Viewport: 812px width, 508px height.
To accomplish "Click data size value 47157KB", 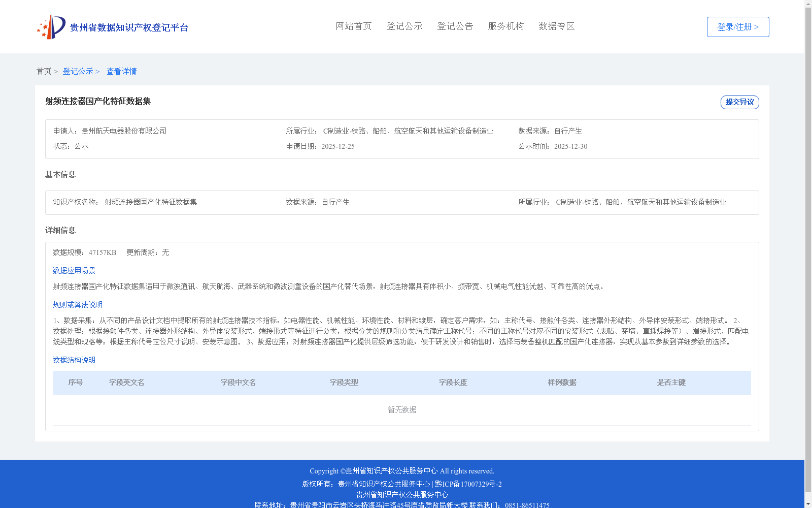I will [x=103, y=252].
